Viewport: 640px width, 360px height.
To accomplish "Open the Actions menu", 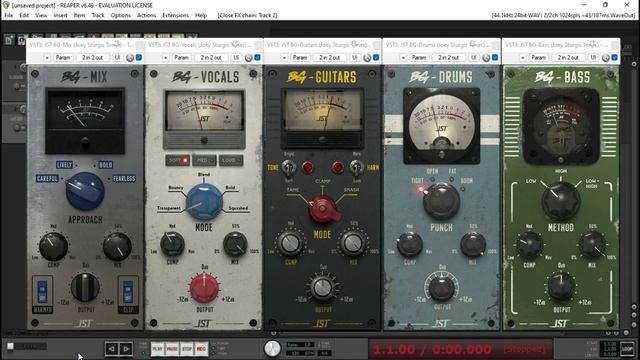I will tap(147, 15).
